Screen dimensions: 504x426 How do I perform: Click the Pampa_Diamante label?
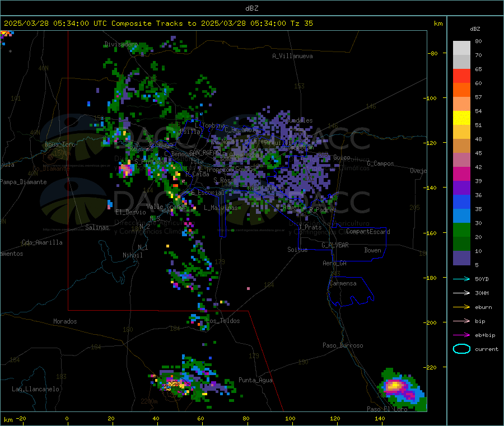click(24, 182)
